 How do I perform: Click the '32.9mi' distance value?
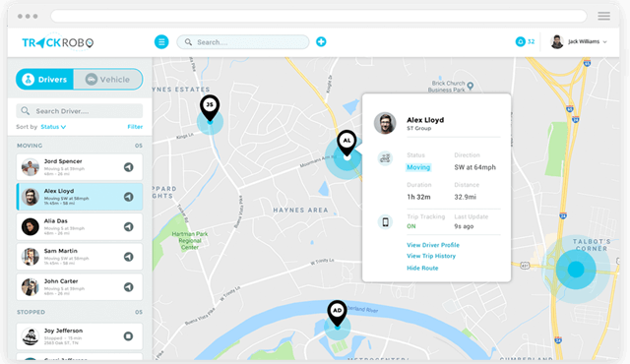[466, 197]
